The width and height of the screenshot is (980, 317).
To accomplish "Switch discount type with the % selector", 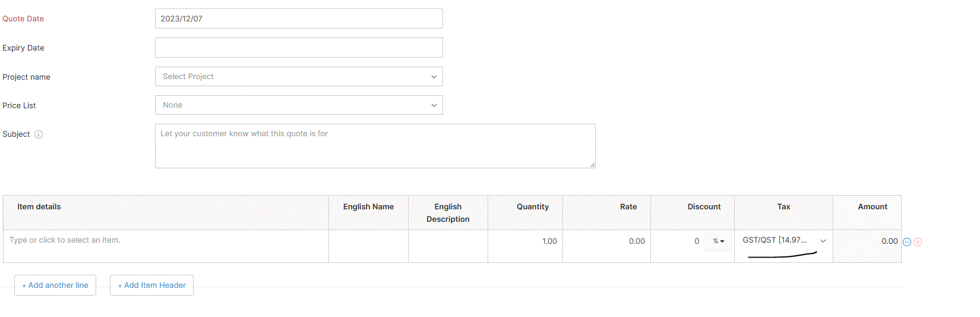I will point(719,241).
